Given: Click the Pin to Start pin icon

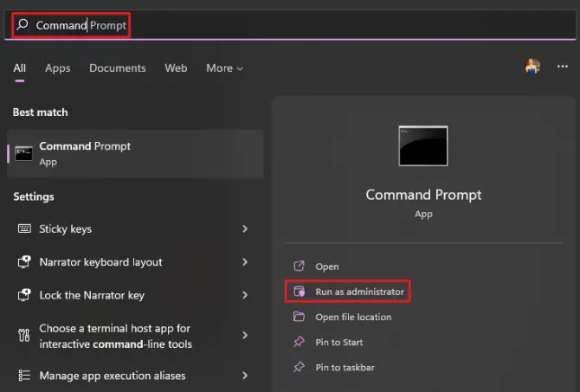Looking at the screenshot, I should point(299,342).
